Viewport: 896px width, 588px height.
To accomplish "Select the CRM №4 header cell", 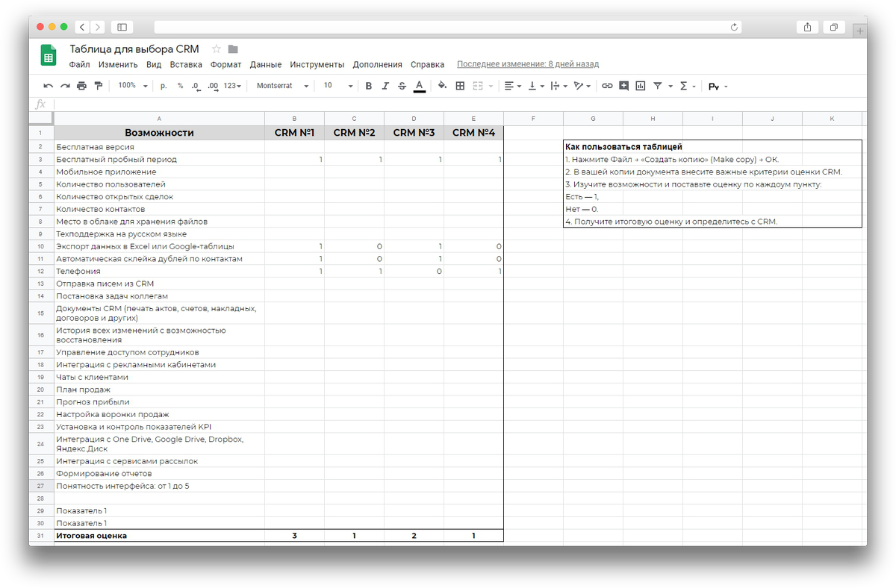I will (x=473, y=133).
